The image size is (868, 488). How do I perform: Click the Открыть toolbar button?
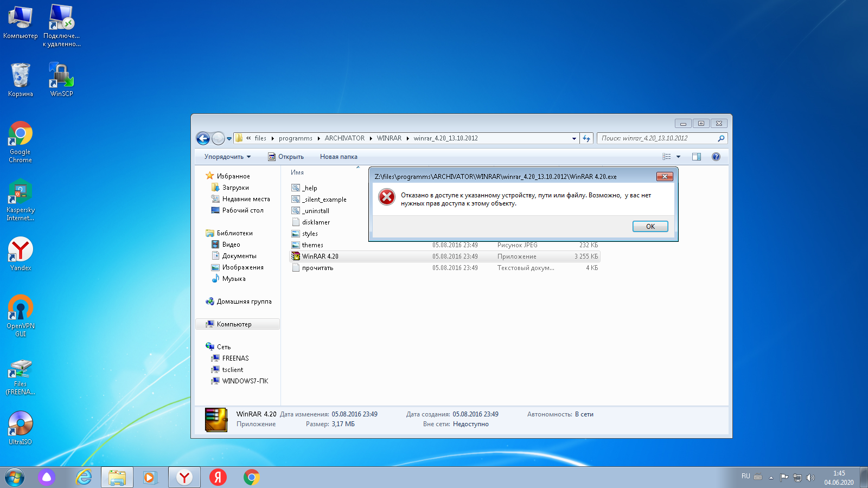[x=286, y=157]
